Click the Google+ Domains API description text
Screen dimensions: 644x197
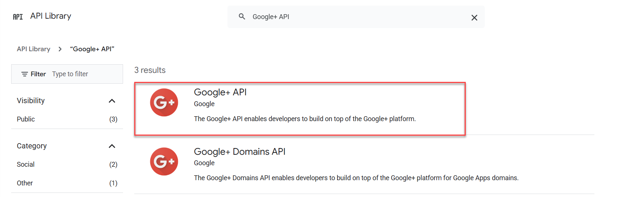(x=356, y=178)
